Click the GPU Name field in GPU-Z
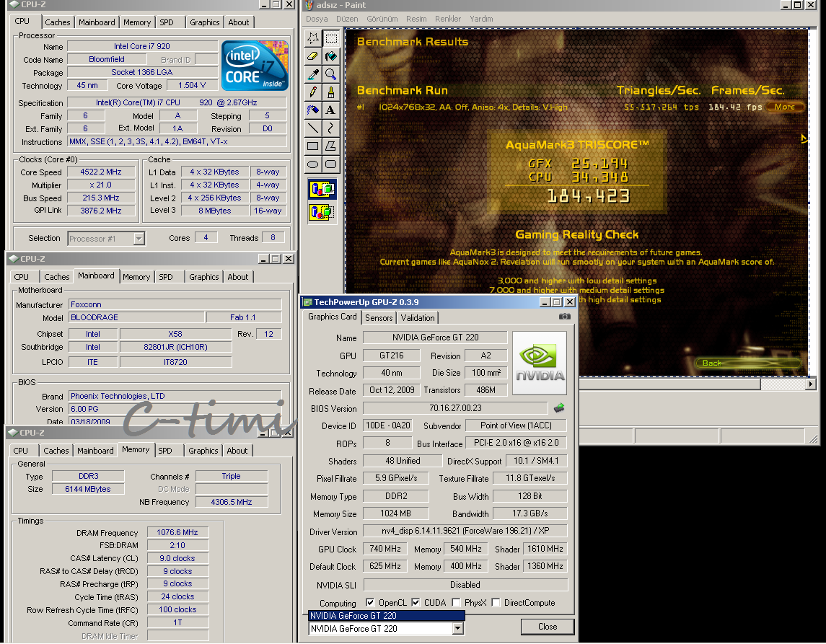 (435, 337)
